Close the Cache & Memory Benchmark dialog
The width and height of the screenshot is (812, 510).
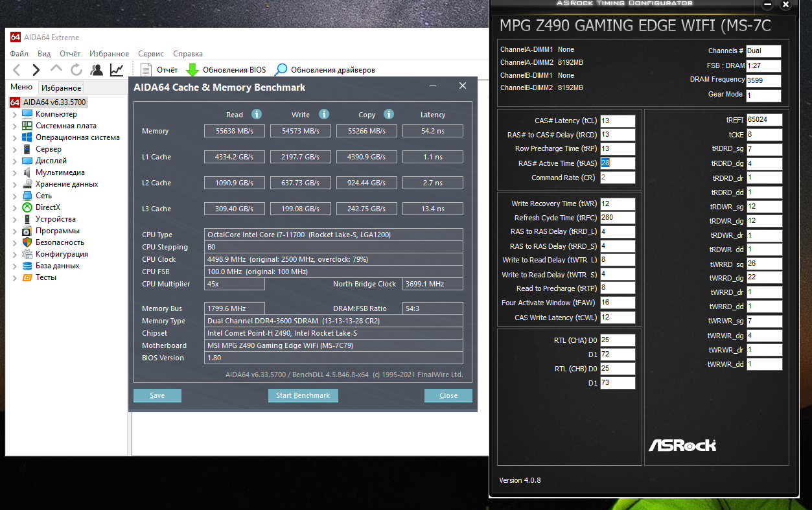pos(463,86)
